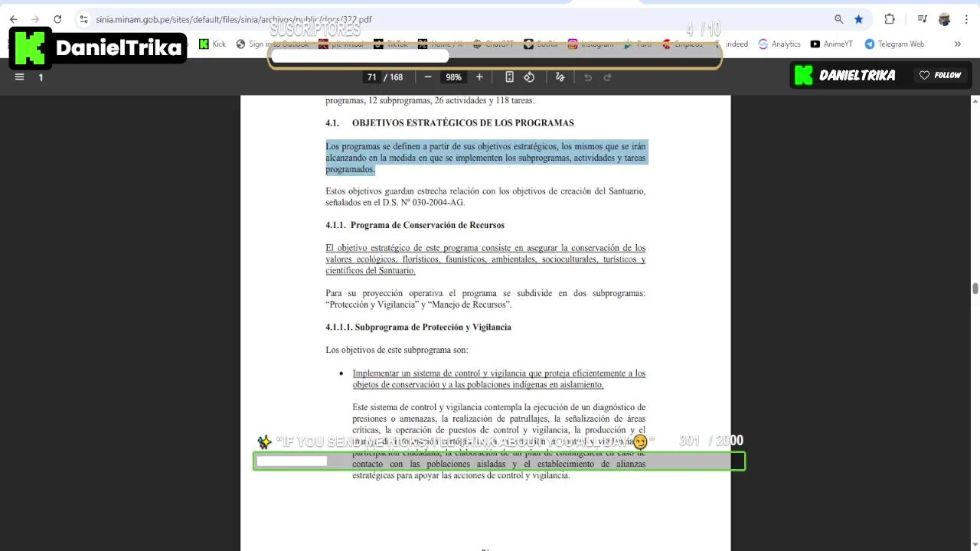
Task: Click heading '4.1.1. Programa de Conservación de Recursos'
Action: click(414, 225)
